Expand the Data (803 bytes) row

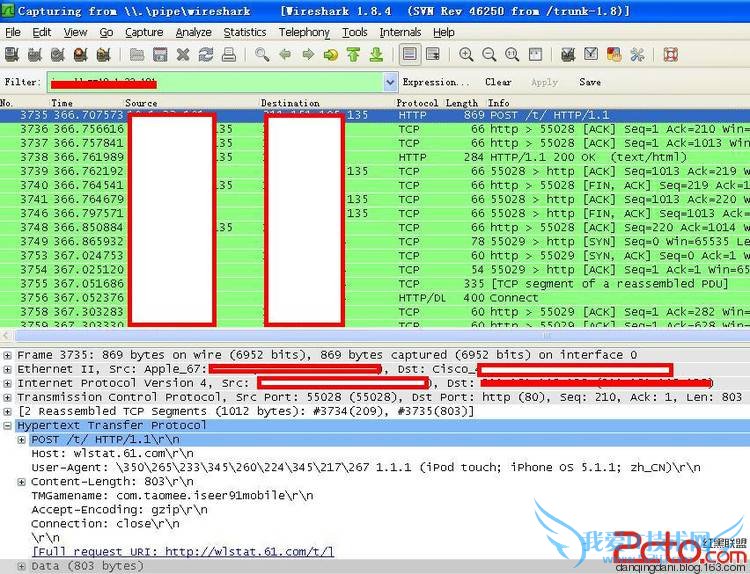22,566
